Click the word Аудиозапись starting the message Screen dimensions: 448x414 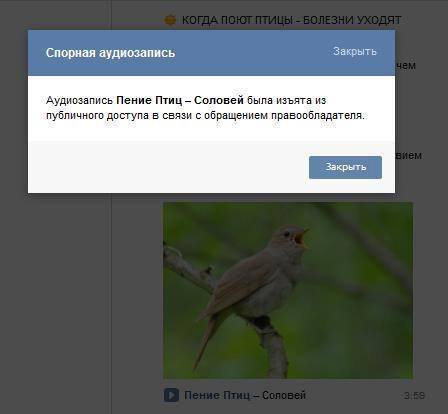[79, 100]
